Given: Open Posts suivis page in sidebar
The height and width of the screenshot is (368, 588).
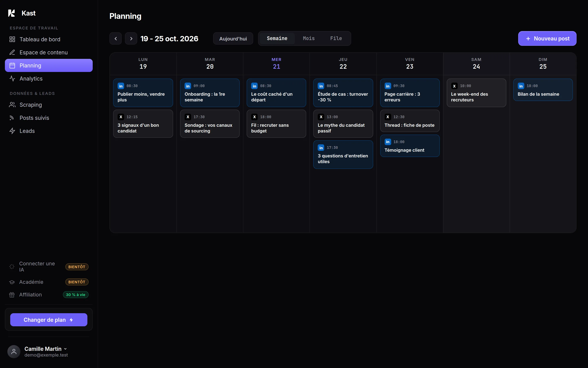Looking at the screenshot, I should pos(49,118).
